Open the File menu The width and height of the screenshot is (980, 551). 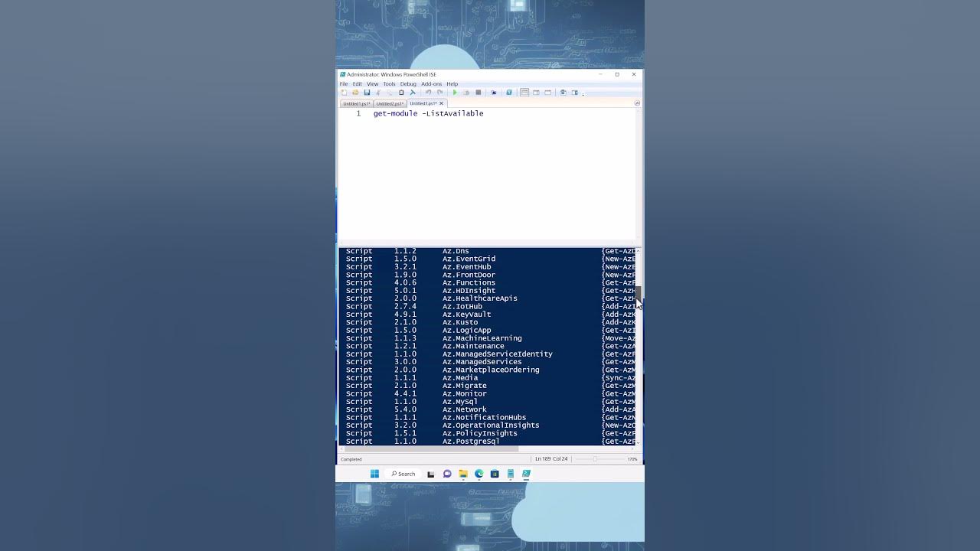[344, 84]
